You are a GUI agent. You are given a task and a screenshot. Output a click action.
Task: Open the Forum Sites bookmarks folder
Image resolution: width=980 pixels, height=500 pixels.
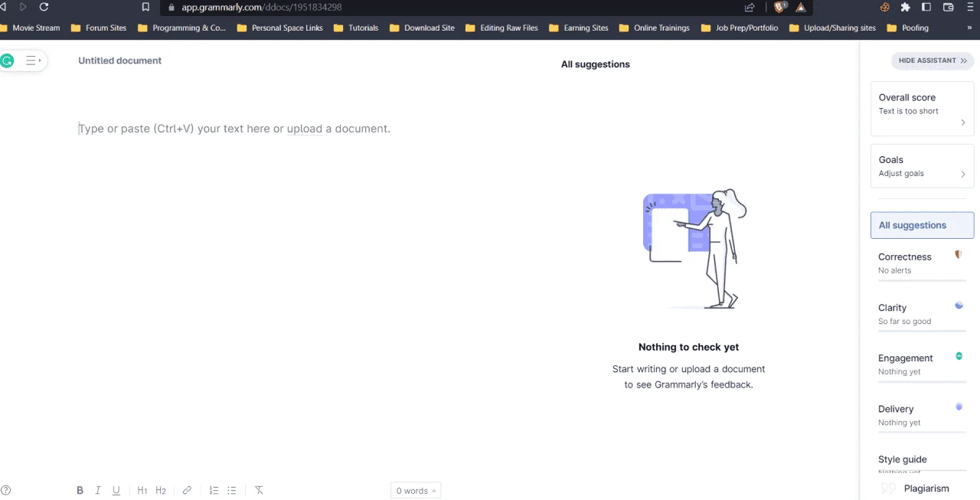click(99, 28)
